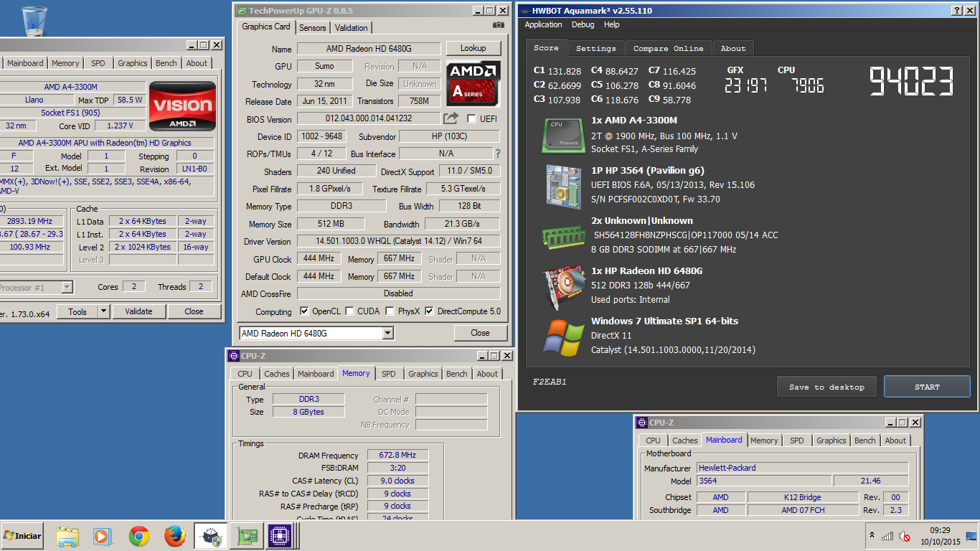Click the F2EAB1 code in Aquamark

point(550,382)
